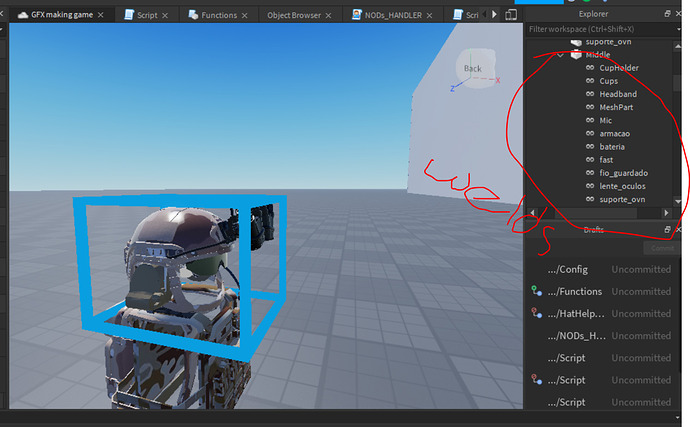Click the Z axis on view gizmo
Viewport: 690px width, 427px height.
click(x=452, y=88)
